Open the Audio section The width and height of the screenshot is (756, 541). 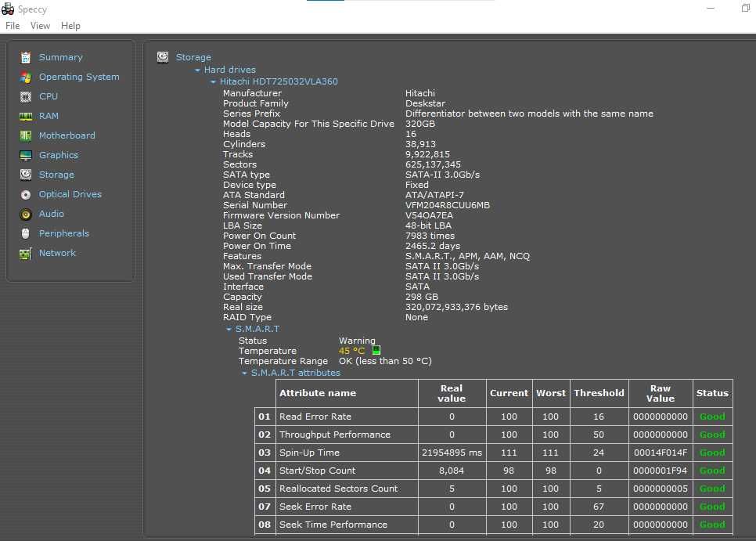click(52, 214)
